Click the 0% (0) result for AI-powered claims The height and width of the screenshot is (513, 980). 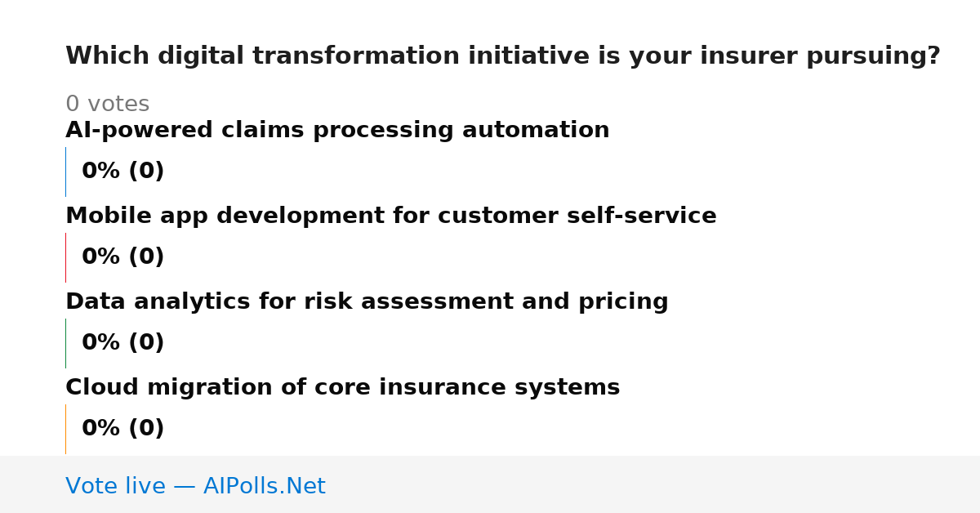point(123,172)
